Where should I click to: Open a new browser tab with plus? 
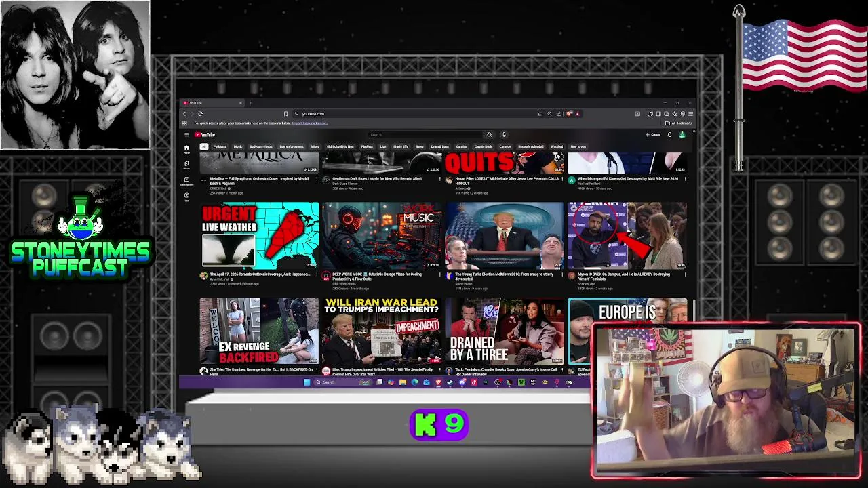click(251, 102)
